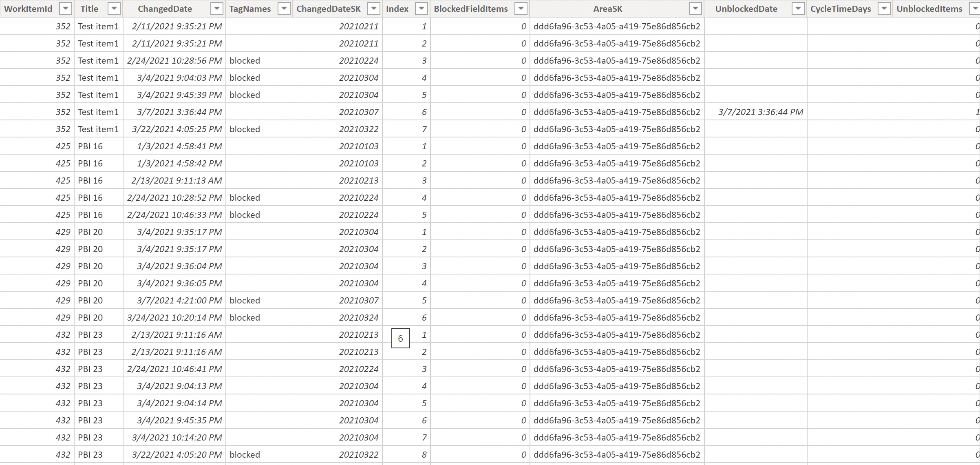Open the CycleTimeDays column filter dropdown
This screenshot has width=980, height=465.
(884, 9)
